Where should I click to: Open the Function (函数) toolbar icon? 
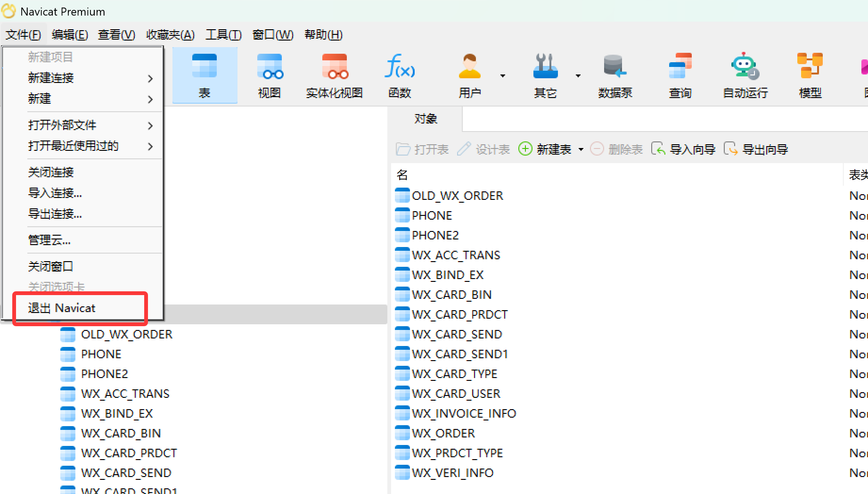(x=400, y=75)
